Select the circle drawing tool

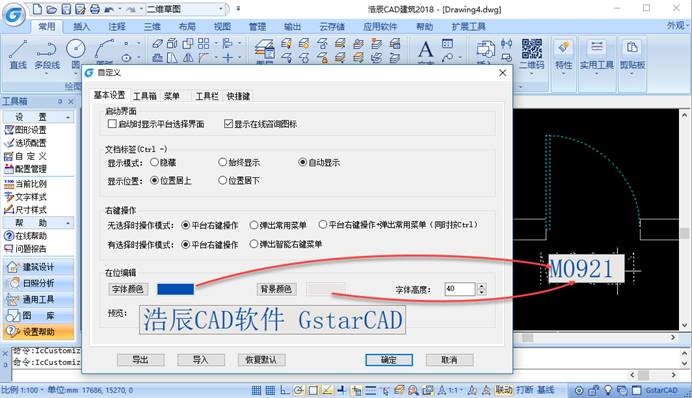pos(75,49)
